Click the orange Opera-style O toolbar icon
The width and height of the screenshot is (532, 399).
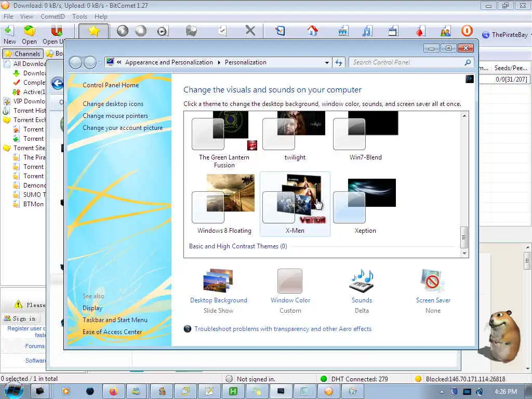point(467,31)
